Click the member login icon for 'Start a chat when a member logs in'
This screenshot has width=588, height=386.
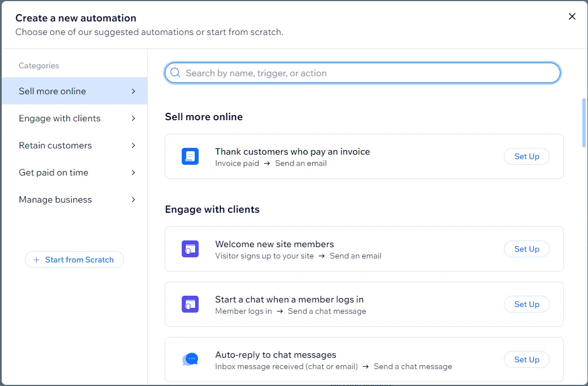pos(190,304)
